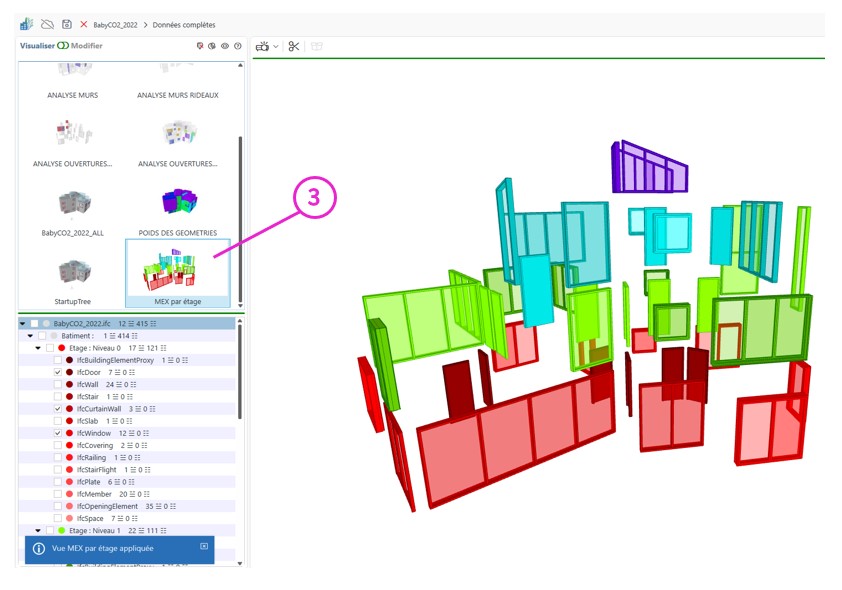Dismiss the 'Vue MEX par étage appliquée' notification
The height and width of the screenshot is (590, 842).
coord(204,546)
